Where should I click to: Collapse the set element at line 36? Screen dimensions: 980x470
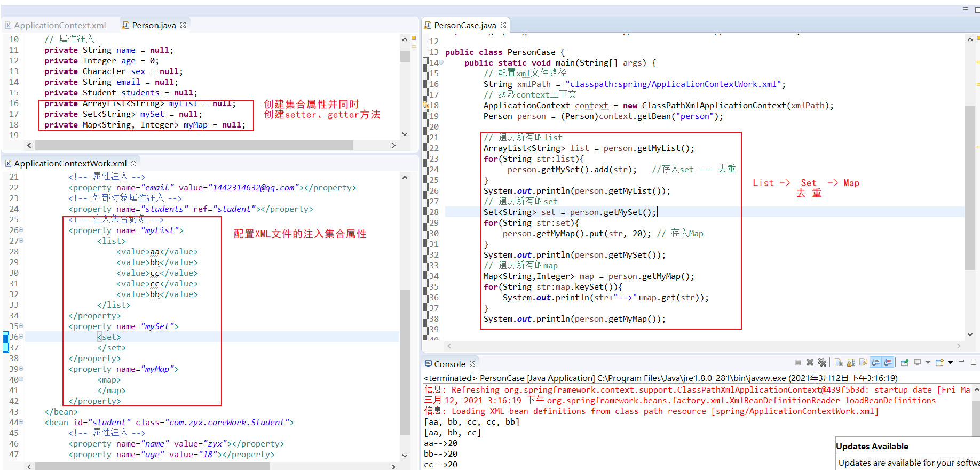(21, 337)
